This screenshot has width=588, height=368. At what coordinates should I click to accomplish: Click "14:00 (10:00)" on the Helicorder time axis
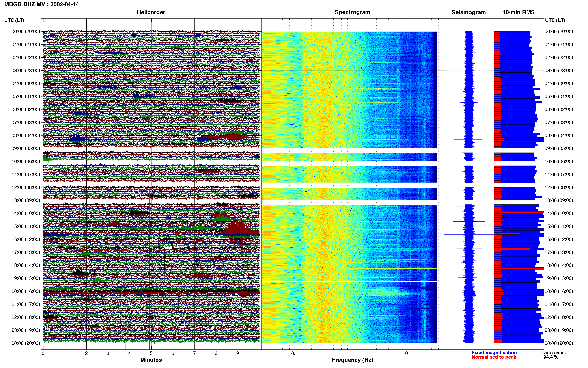[26, 213]
